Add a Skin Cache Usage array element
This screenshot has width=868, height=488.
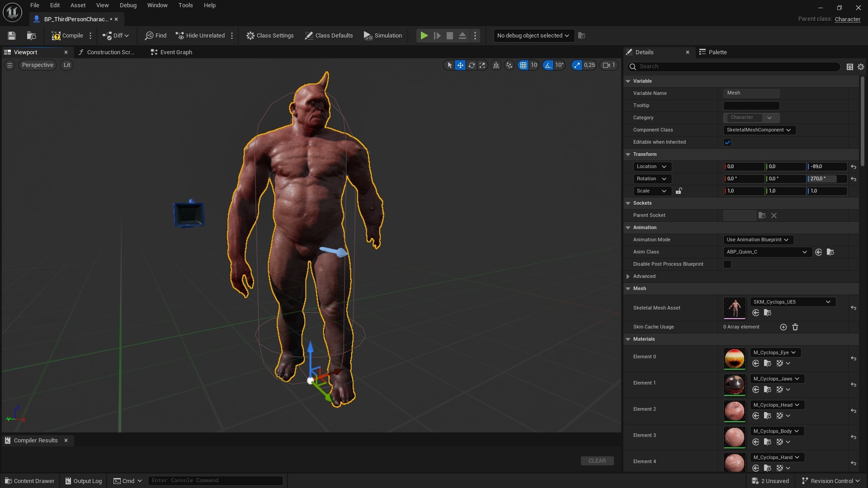pos(783,327)
